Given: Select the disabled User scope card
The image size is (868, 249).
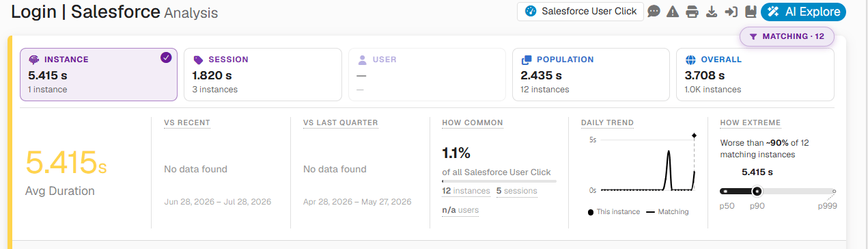Looking at the screenshot, I should click(427, 75).
